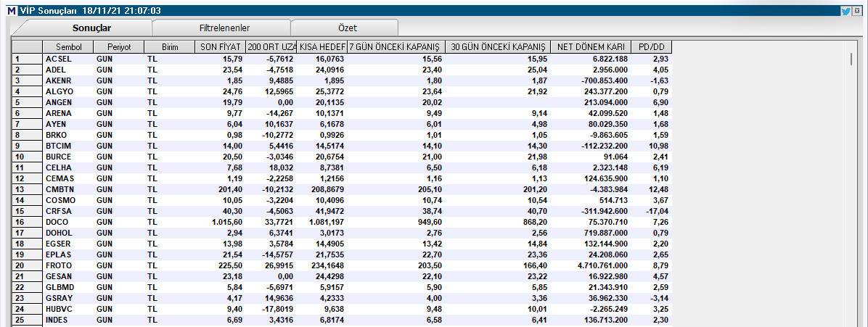868x327 pixels.
Task: Select the DOCO symbol cell
Action: click(x=57, y=222)
